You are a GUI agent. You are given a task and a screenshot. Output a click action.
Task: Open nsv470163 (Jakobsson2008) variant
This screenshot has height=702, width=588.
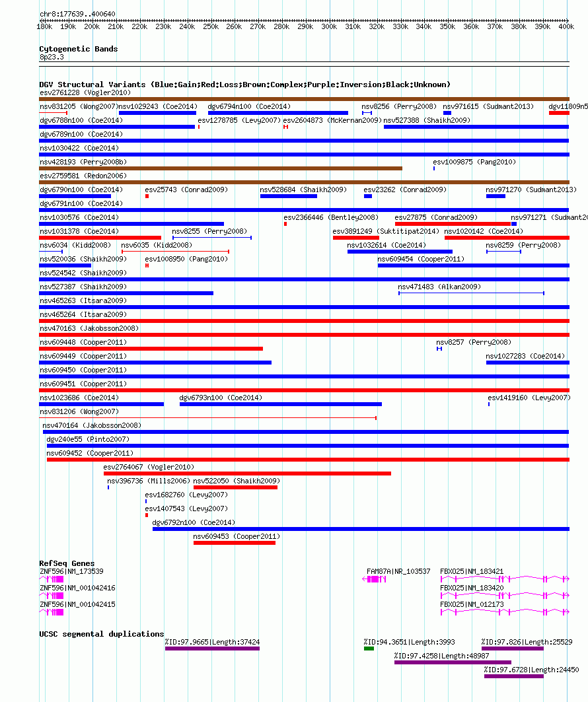(304, 335)
